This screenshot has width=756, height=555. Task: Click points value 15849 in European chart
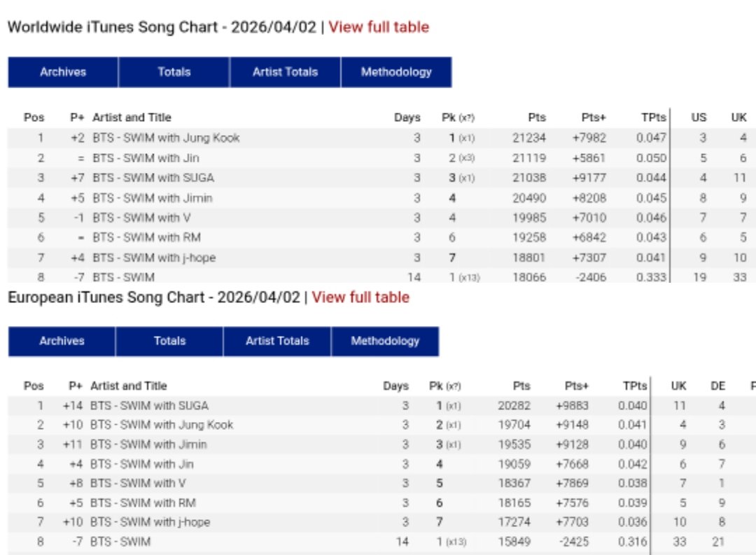[514, 542]
